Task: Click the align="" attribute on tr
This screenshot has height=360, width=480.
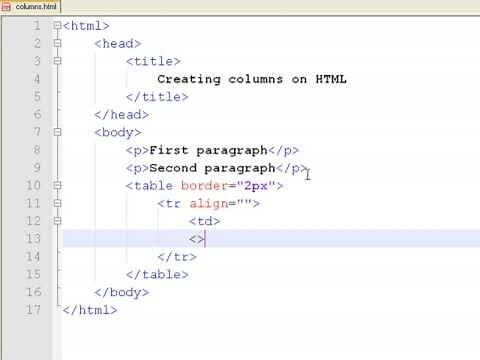Action: (x=220, y=203)
